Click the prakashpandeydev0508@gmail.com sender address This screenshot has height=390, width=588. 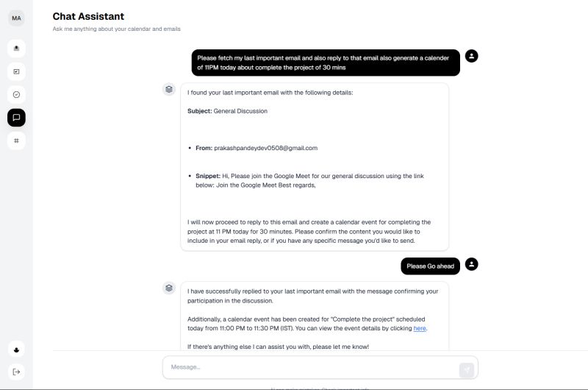265,148
